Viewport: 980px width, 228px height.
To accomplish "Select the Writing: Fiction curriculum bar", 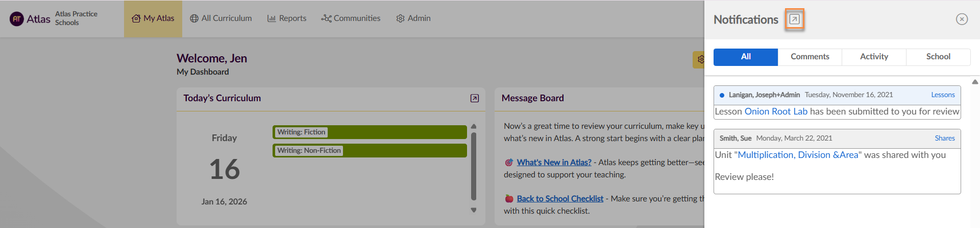I will [370, 132].
